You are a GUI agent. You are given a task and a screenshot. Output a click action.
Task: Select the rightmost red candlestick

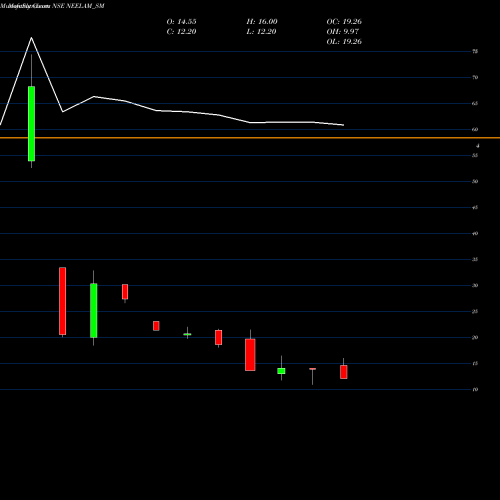pyautogui.click(x=344, y=372)
